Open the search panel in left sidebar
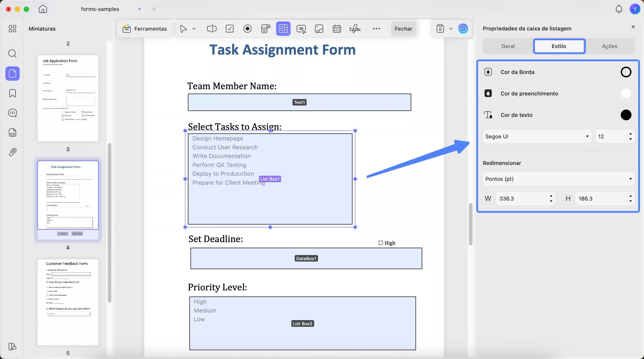 click(12, 54)
